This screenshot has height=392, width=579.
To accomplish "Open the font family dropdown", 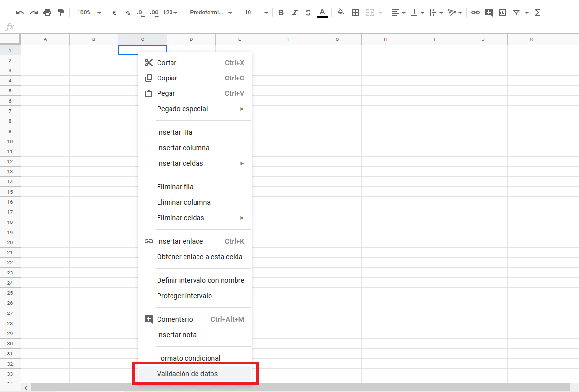I will tap(210, 12).
